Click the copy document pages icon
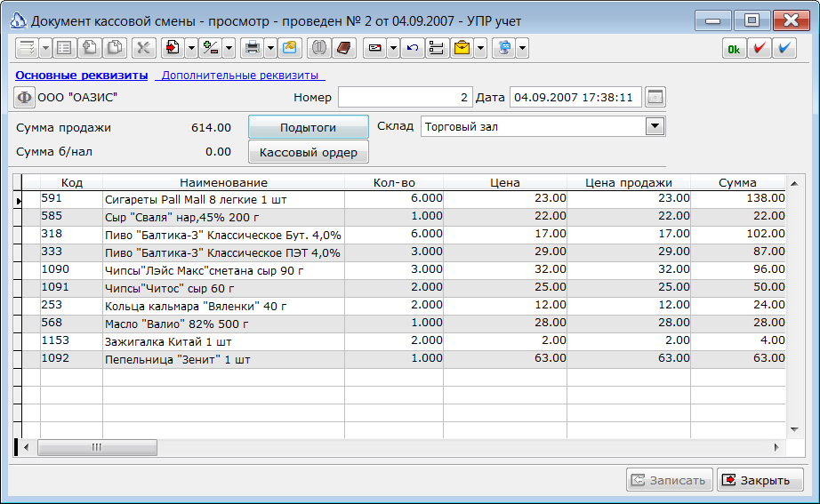 (x=115, y=48)
